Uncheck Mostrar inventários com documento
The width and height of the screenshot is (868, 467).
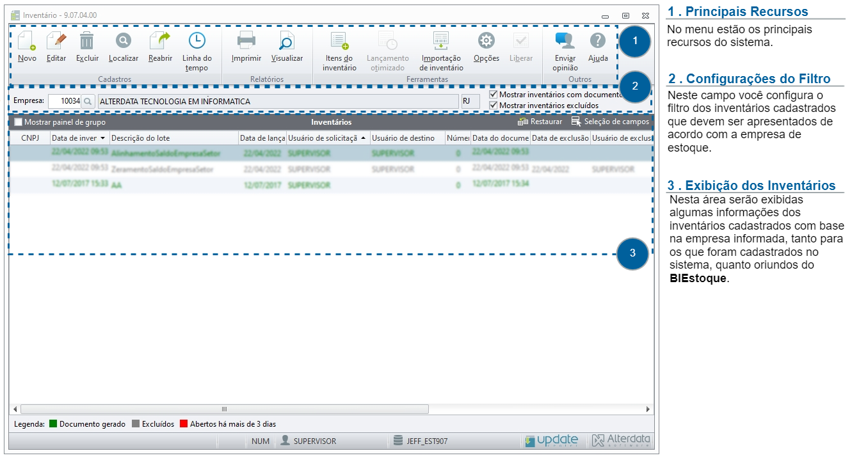click(493, 95)
